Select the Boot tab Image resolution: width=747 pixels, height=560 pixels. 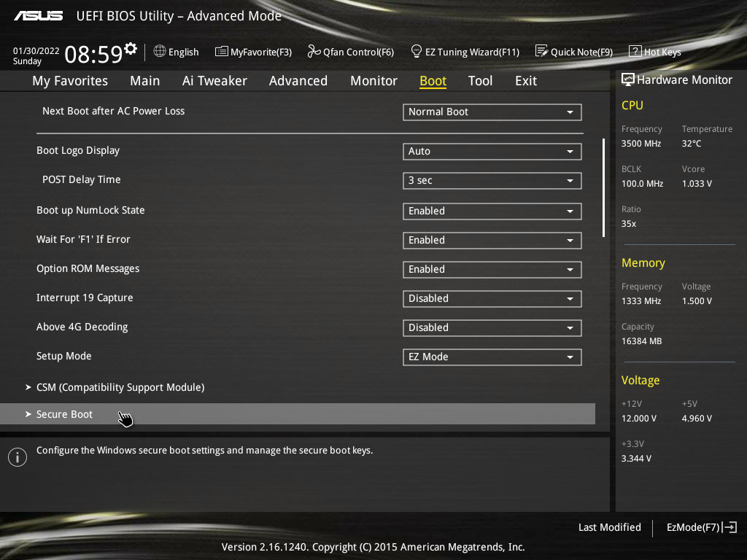click(433, 81)
